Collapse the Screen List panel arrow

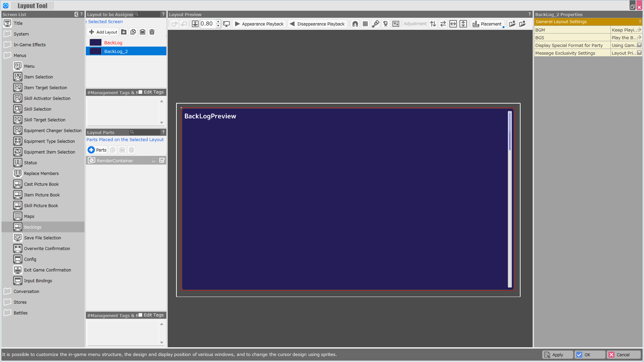pos(76,14)
